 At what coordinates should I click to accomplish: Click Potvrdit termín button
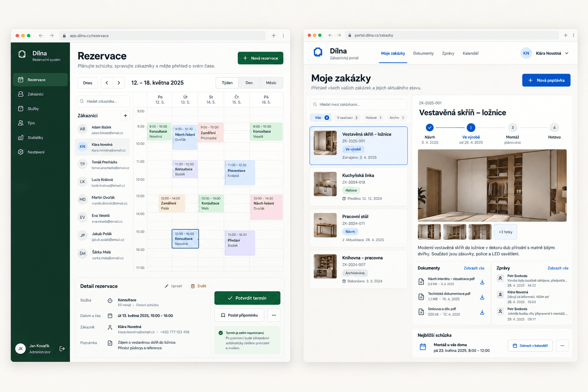coord(247,298)
